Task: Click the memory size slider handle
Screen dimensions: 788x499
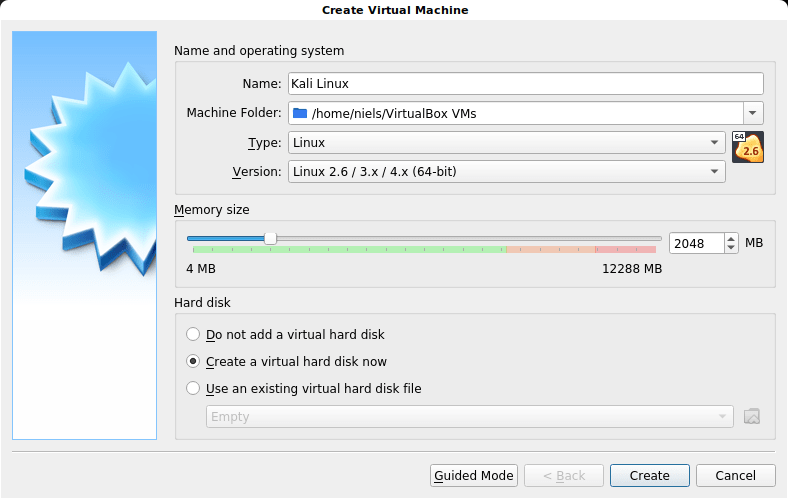Action: click(x=270, y=239)
